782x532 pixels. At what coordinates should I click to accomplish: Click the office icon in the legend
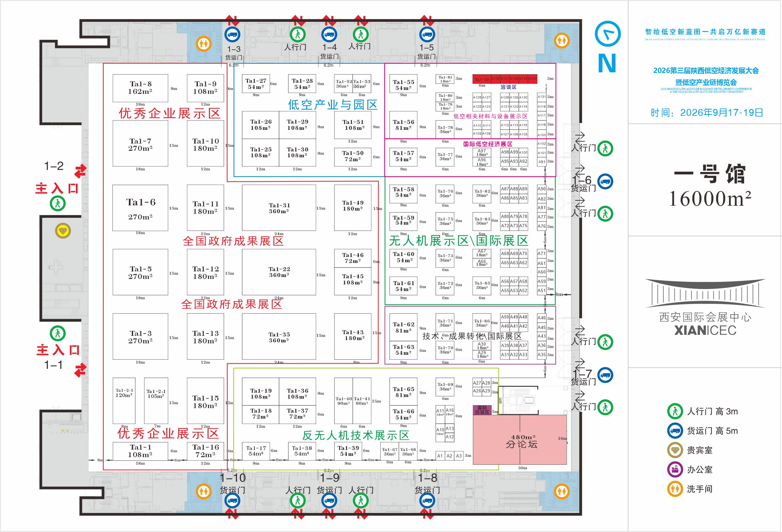click(x=675, y=470)
